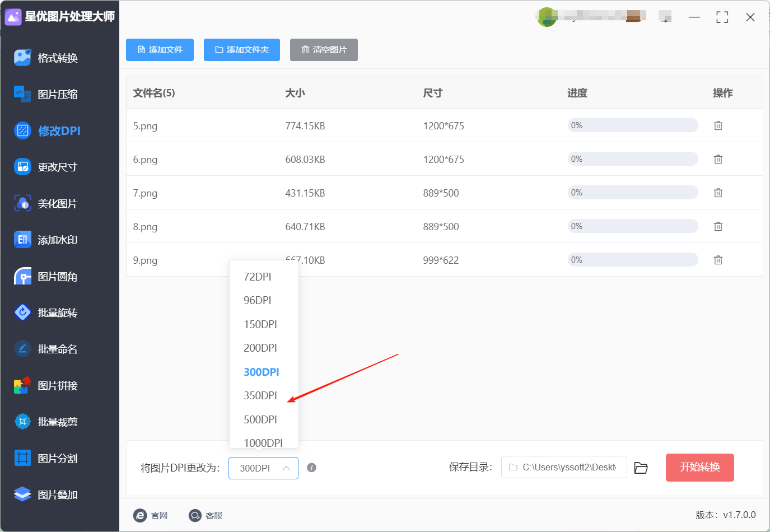Click the 640.71KB size cell

(305, 227)
